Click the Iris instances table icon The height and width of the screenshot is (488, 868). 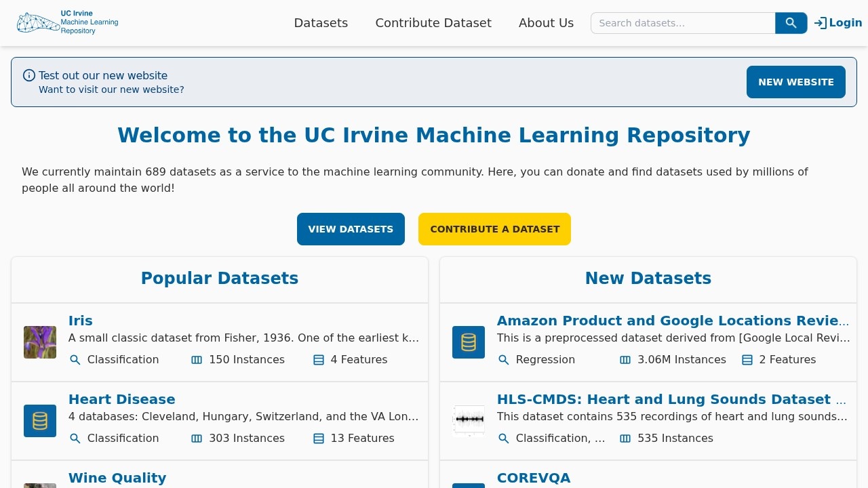[x=197, y=360]
